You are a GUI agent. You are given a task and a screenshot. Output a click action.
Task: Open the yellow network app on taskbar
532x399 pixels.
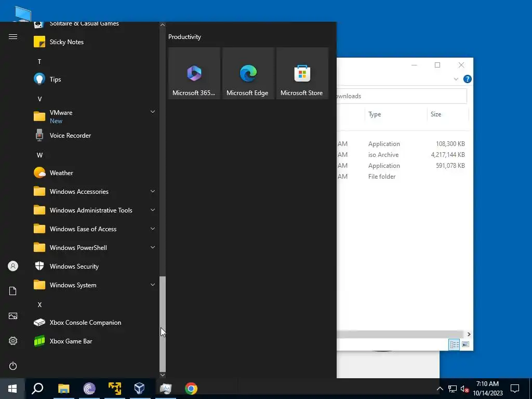(115, 389)
